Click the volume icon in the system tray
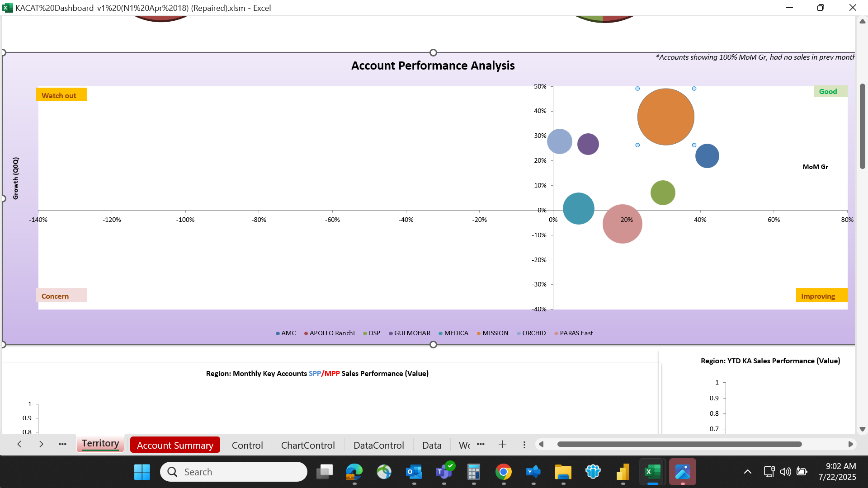Image resolution: width=868 pixels, height=488 pixels. pyautogui.click(x=786, y=472)
